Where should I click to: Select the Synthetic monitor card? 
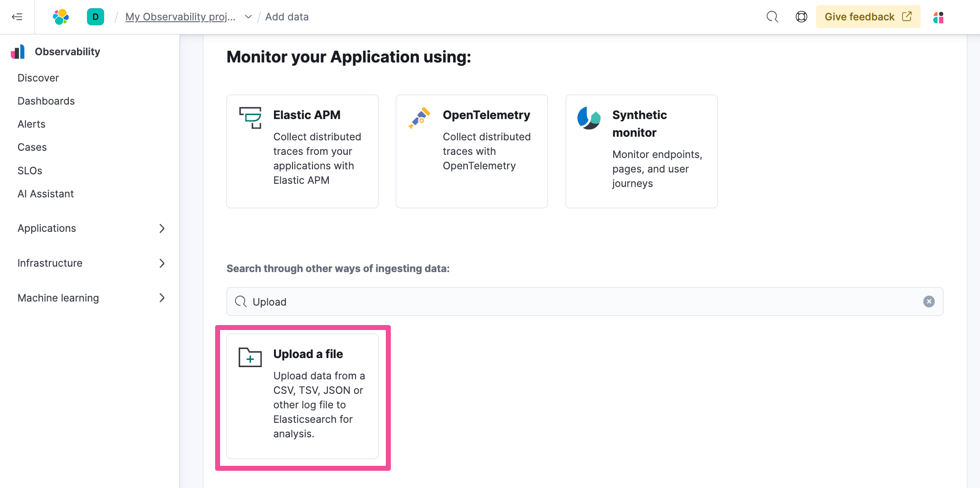pyautogui.click(x=641, y=151)
